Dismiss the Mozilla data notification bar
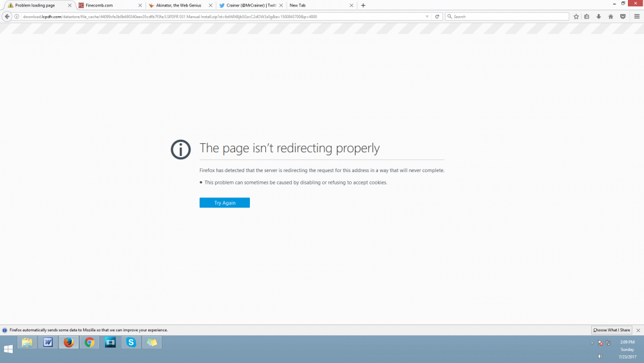 coord(638,330)
